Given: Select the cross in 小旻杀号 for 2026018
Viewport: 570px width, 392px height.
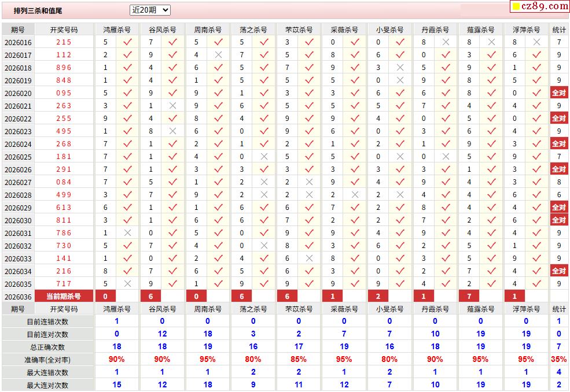Looking at the screenshot, I should point(400,68).
